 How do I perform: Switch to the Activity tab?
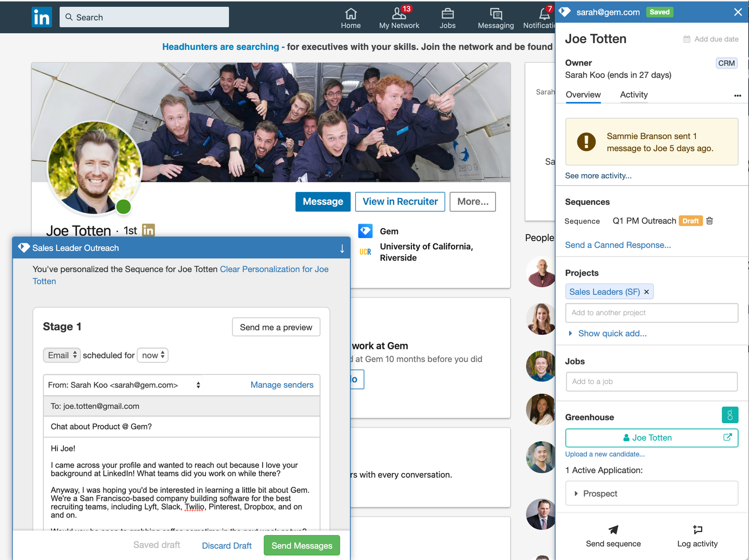point(634,95)
